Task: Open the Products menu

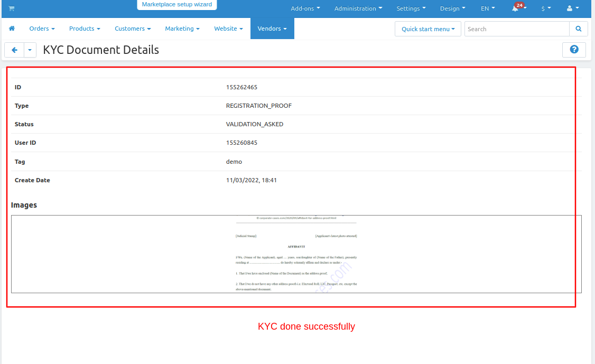Action: tap(85, 29)
